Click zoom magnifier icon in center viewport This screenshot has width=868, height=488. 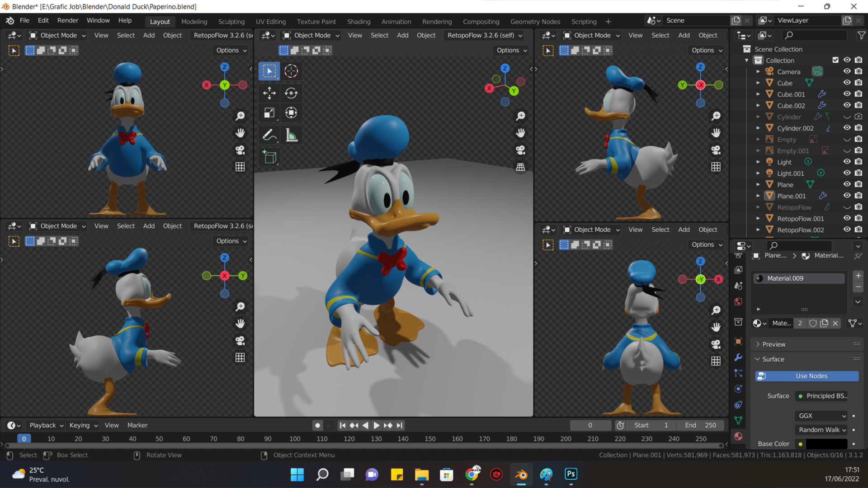[521, 116]
